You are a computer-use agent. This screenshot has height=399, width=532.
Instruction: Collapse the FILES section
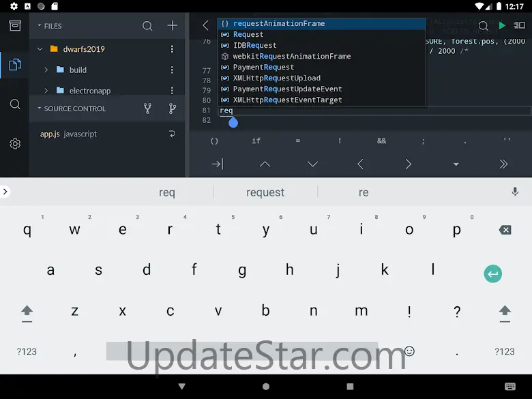[40, 25]
